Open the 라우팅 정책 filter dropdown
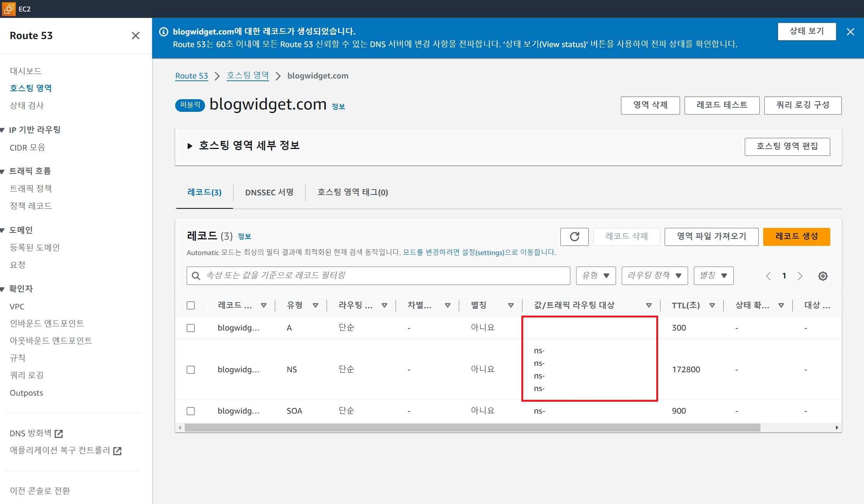 [x=654, y=276]
